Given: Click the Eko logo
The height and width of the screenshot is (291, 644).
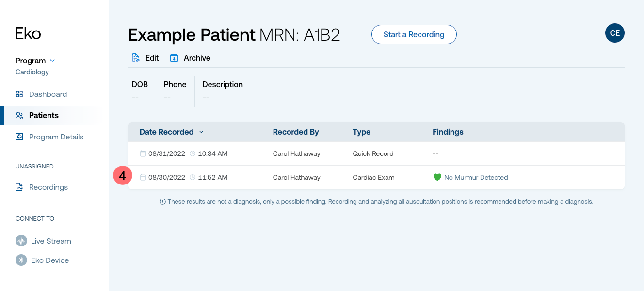Looking at the screenshot, I should (28, 33).
